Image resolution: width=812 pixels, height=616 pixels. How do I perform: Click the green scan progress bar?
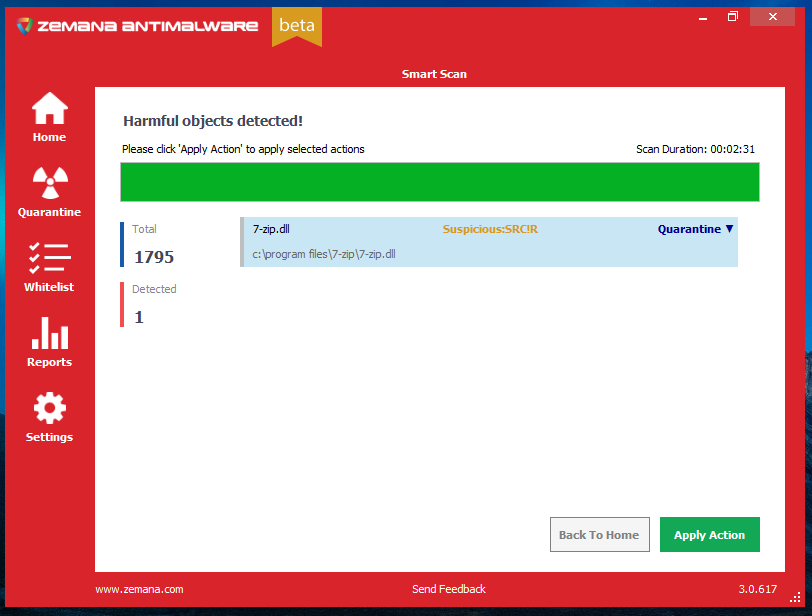[x=440, y=182]
